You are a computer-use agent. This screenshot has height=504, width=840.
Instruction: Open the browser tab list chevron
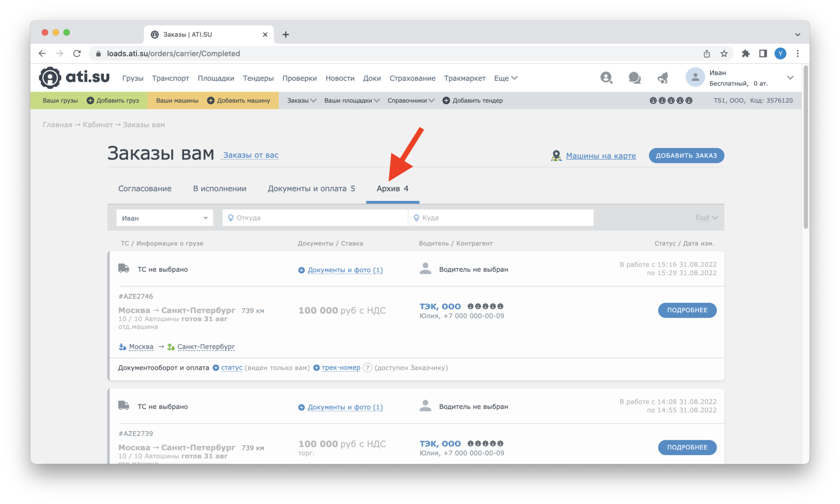pos(797,34)
